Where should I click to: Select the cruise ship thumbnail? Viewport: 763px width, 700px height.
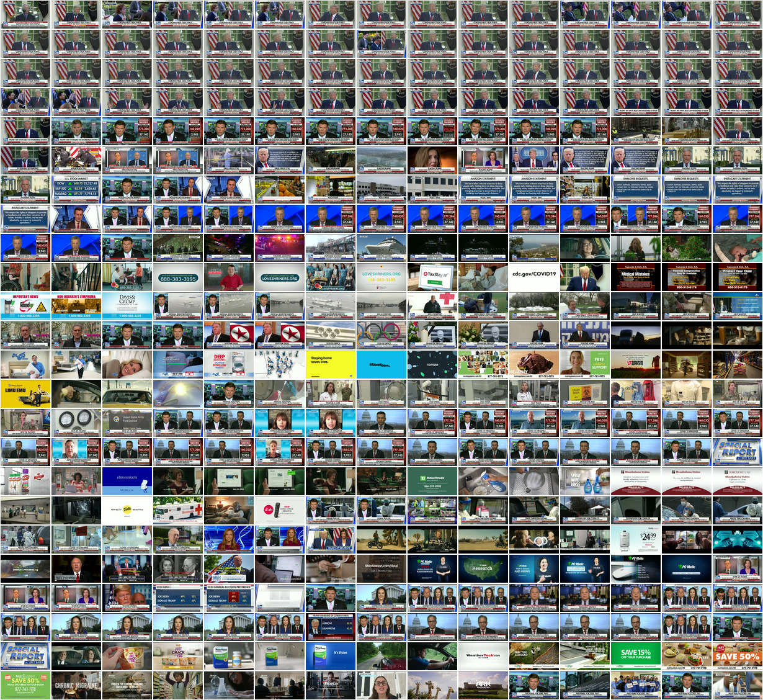click(381, 248)
